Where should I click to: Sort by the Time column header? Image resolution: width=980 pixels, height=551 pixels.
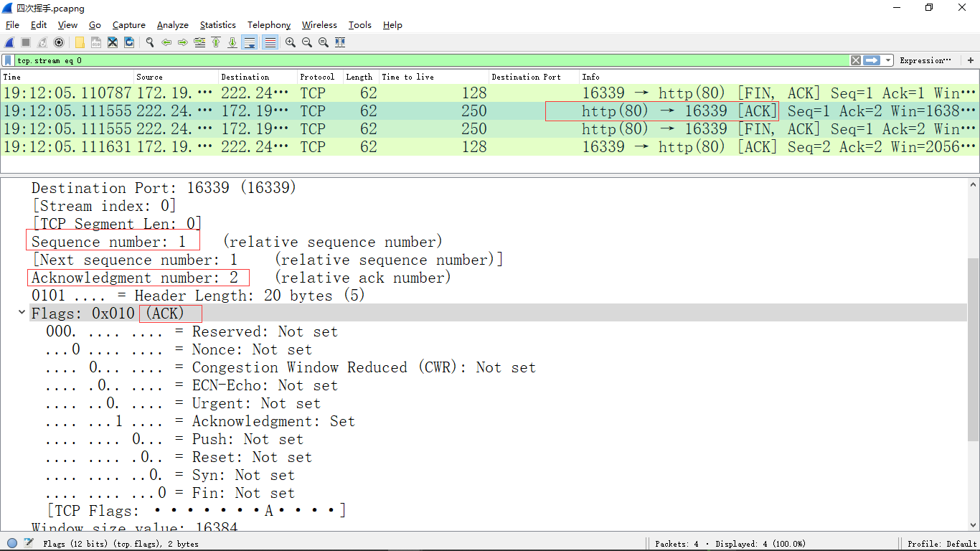pos(67,77)
